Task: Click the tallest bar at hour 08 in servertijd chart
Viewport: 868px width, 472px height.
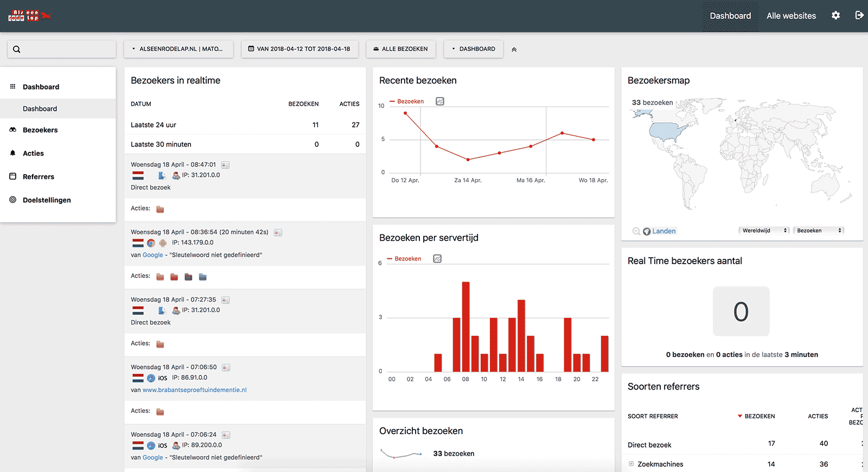Action: click(x=465, y=327)
